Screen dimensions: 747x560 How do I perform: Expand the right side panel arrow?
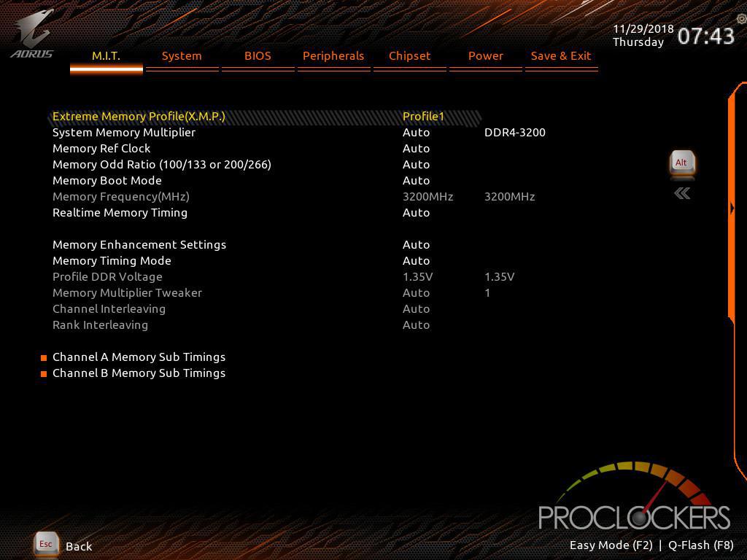pyautogui.click(x=732, y=209)
